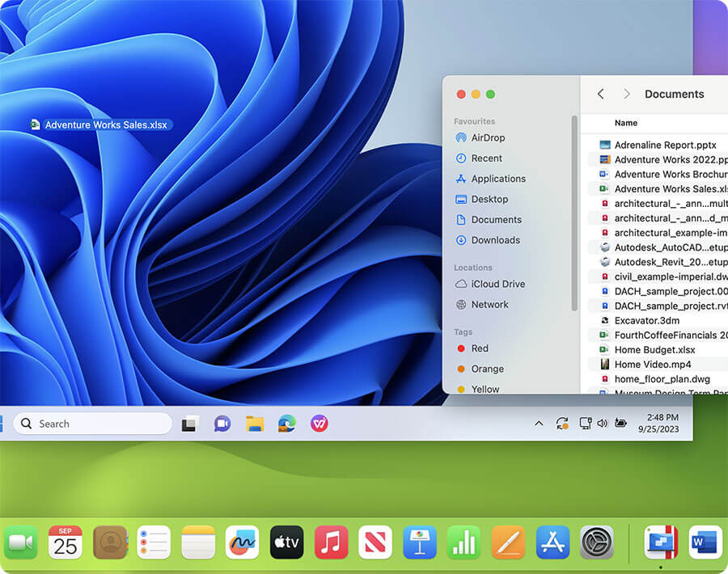Click the network icon in system tray

[585, 424]
